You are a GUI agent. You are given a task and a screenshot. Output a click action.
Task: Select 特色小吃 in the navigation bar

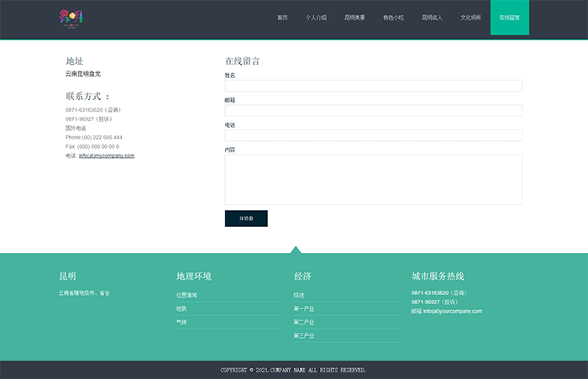coord(393,18)
